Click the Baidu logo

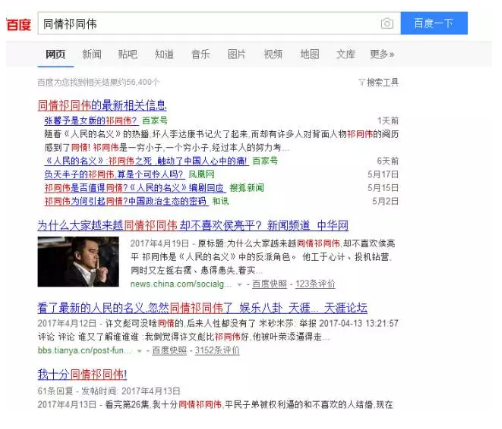19,25
